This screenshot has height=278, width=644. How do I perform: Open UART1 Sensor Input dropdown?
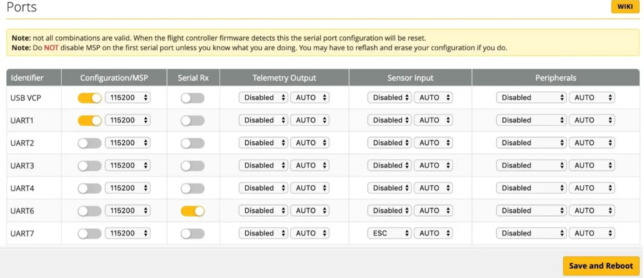click(389, 120)
